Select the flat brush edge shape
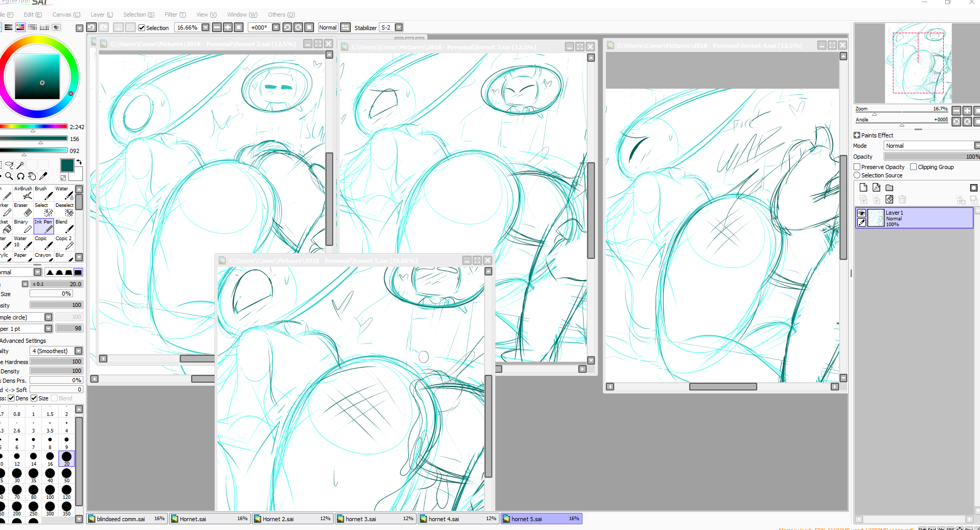Viewport: 980px width, 530px height. (x=78, y=272)
